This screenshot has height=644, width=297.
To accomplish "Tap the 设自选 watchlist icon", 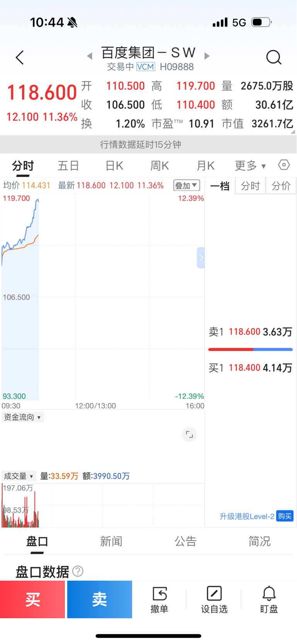I will [x=214, y=600].
